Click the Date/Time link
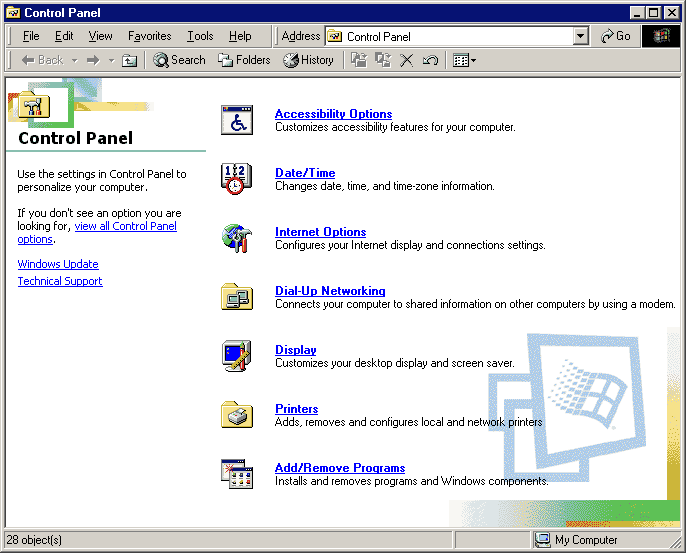Screen dimensions: 686x553 pyautogui.click(x=305, y=173)
